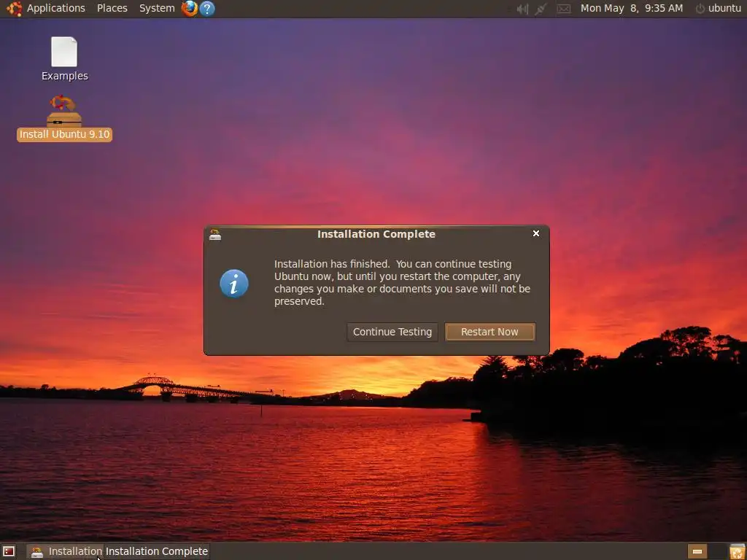Viewport: 747px width, 560px height.
Task: Choose Continue Testing in the dialog
Action: point(392,332)
